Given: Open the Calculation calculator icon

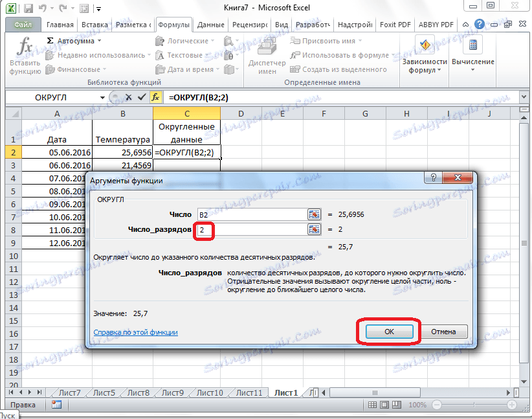Looking at the screenshot, I should pos(472,45).
